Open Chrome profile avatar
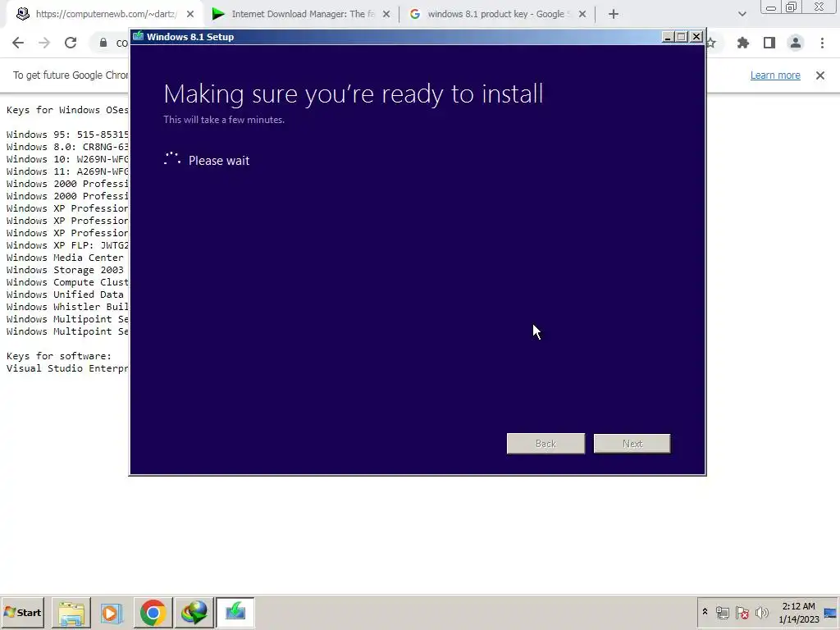The width and height of the screenshot is (840, 630). [x=796, y=43]
